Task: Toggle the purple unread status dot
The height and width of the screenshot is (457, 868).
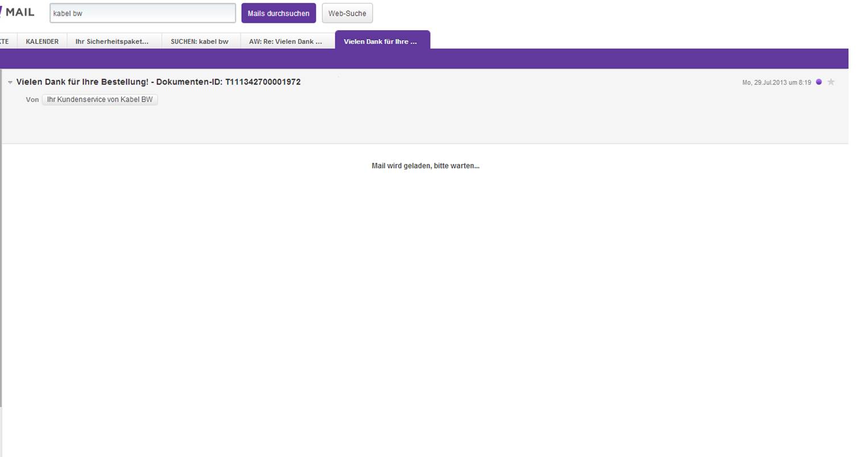Action: (819, 82)
